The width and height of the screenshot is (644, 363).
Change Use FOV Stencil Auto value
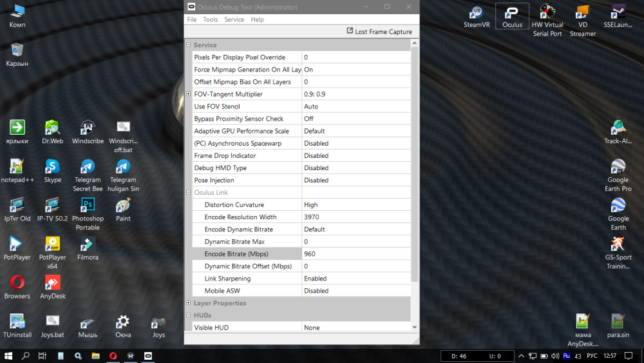tap(356, 106)
